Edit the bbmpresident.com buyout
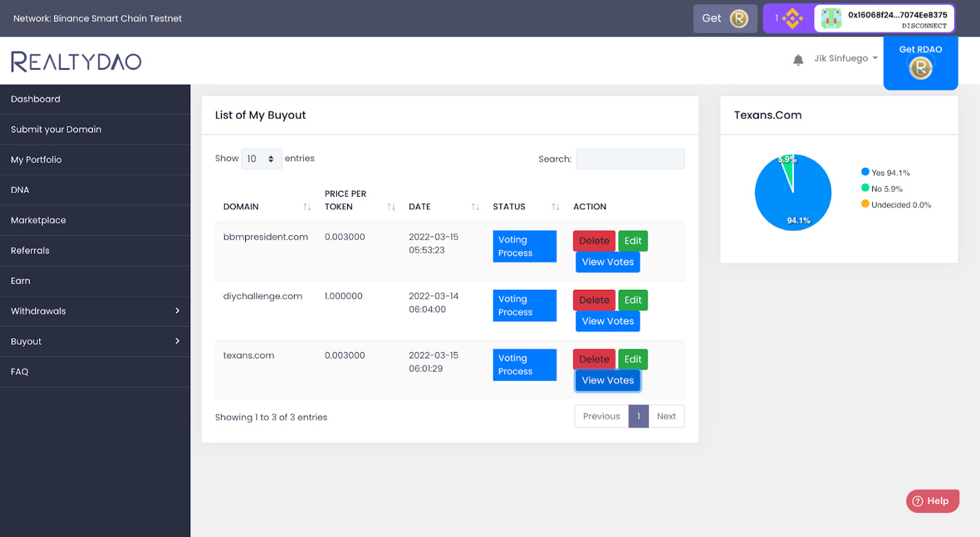Image resolution: width=980 pixels, height=537 pixels. tap(633, 241)
